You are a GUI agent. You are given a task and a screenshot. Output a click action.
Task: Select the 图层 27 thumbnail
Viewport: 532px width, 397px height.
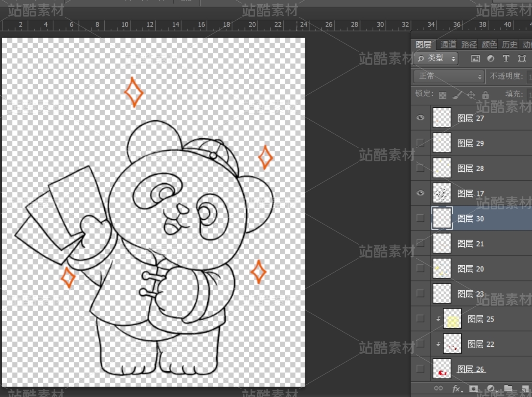[x=442, y=118]
